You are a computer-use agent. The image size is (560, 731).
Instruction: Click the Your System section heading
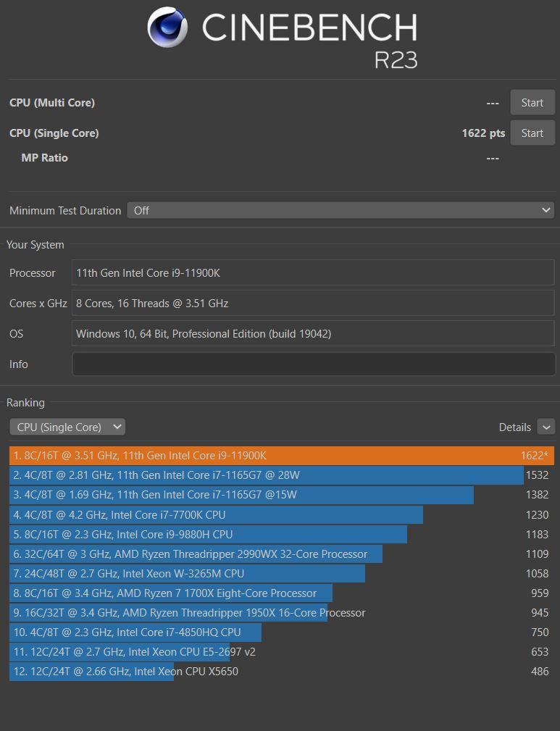[35, 245]
